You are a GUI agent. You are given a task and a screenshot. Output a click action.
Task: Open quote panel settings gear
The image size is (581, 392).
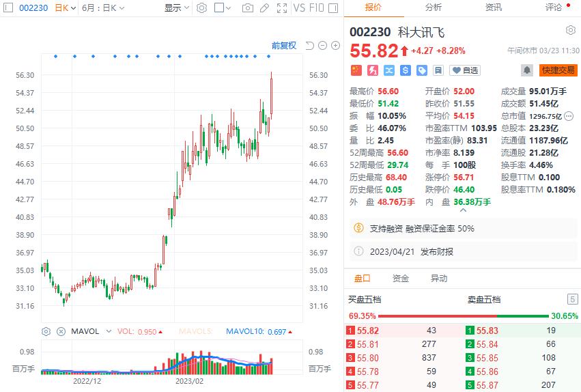point(571,30)
